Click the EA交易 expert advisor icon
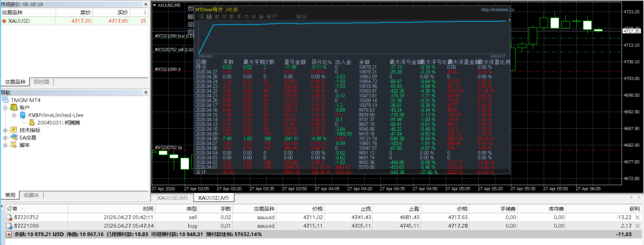The height and width of the screenshot is (245, 644). (x=14, y=137)
